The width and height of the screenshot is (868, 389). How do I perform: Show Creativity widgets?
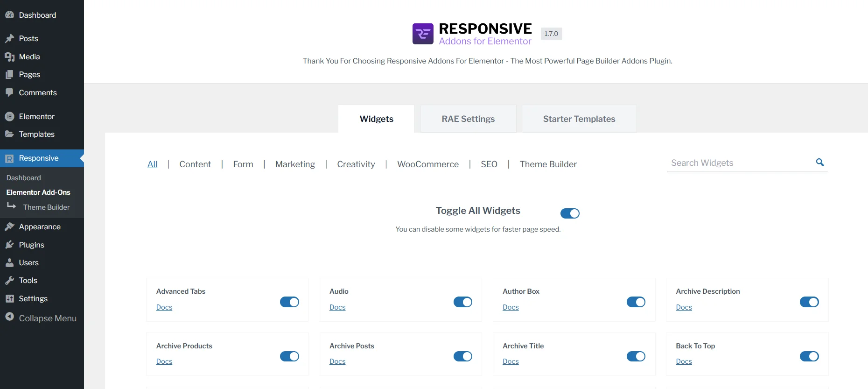click(x=356, y=164)
